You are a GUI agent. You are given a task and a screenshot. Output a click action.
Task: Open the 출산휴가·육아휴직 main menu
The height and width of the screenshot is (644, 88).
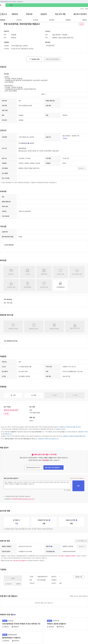click(x=80, y=14)
